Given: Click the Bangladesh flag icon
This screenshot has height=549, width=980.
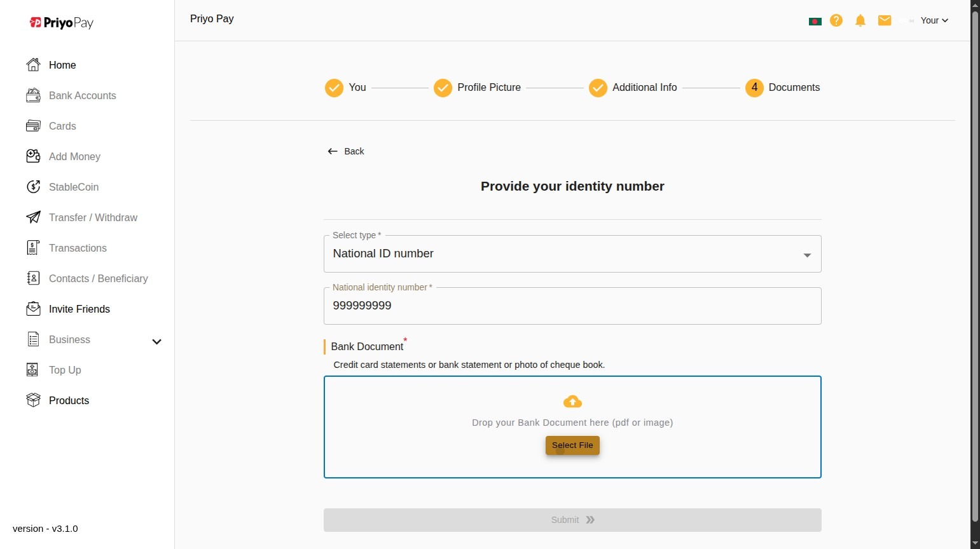Looking at the screenshot, I should point(815,21).
